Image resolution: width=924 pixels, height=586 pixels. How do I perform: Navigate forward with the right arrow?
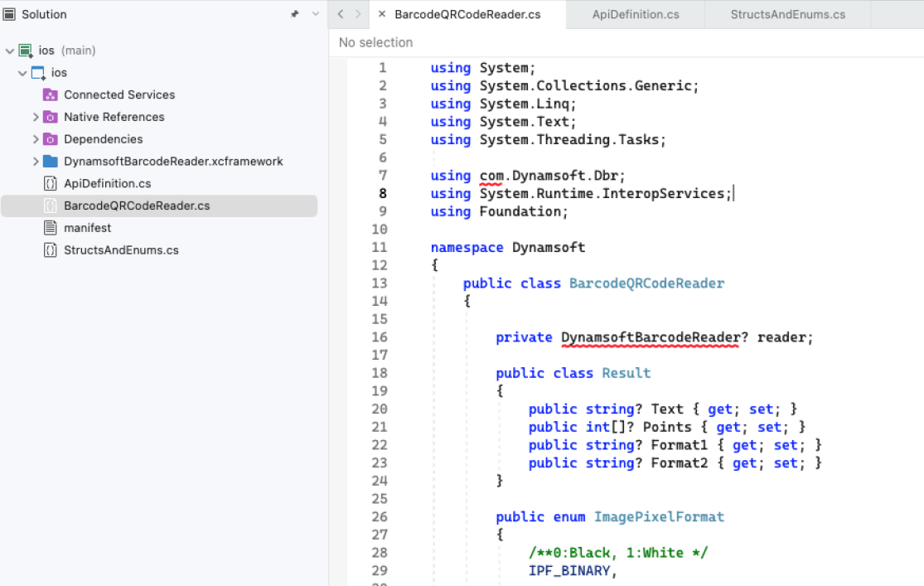point(358,14)
